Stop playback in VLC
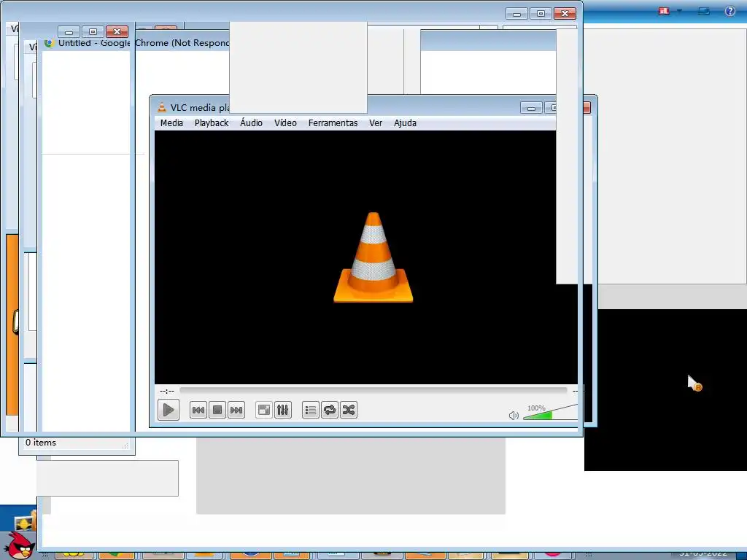This screenshot has width=747, height=560. coord(217,410)
